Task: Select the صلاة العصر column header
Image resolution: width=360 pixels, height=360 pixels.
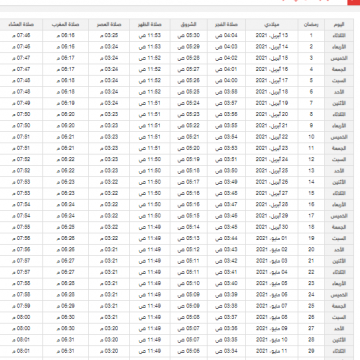Action: tap(109, 24)
